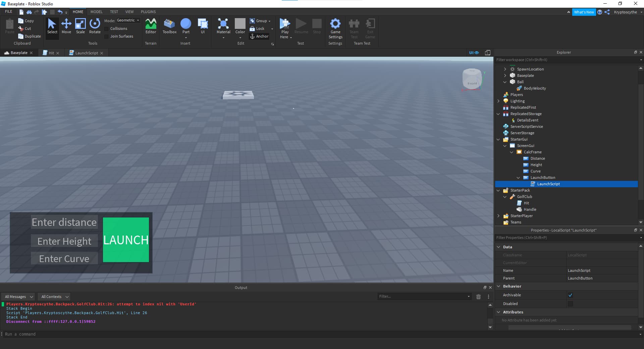Screen dimensions: 644x349
Task: Collapse the StarterGui node
Action: (x=498, y=139)
